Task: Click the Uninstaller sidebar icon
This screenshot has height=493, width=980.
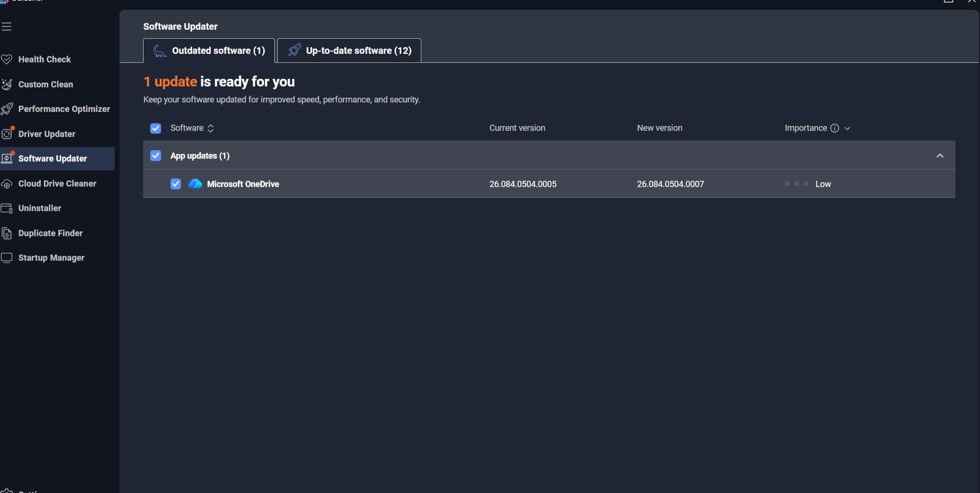Action: click(7, 208)
